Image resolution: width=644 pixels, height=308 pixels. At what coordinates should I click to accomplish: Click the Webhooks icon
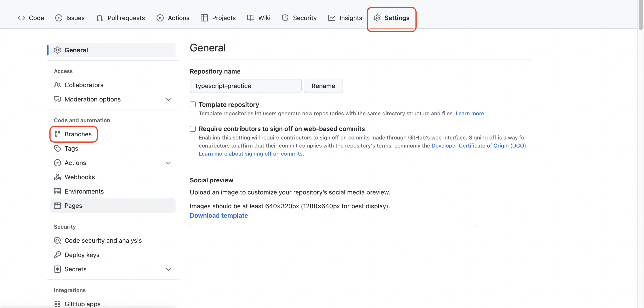[x=57, y=177]
